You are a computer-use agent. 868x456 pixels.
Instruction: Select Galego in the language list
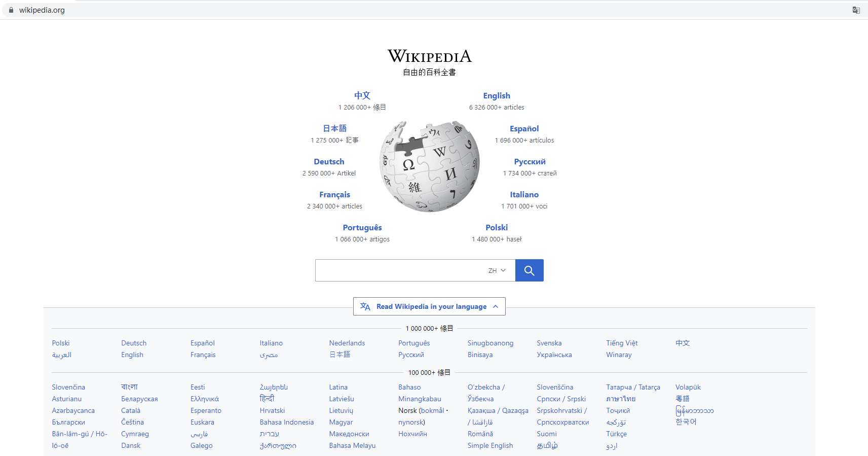[202, 446]
